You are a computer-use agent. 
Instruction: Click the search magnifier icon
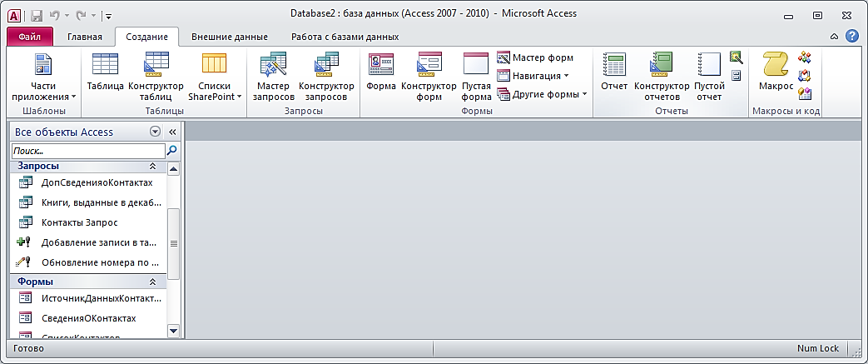(x=172, y=150)
